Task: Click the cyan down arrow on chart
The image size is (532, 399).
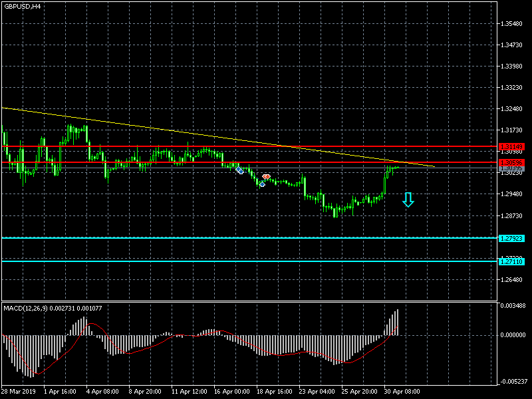Action: (408, 199)
